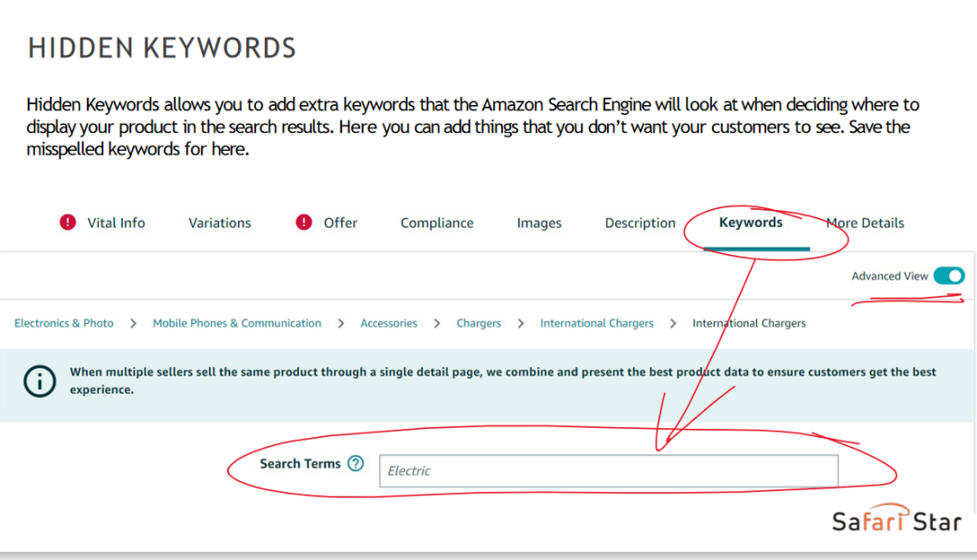Screen dimensions: 977x560
Task: Switch to the Variations tab
Action: 219,223
